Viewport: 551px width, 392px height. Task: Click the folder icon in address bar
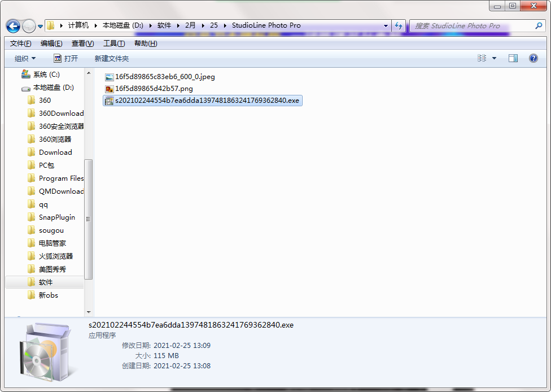click(51, 25)
